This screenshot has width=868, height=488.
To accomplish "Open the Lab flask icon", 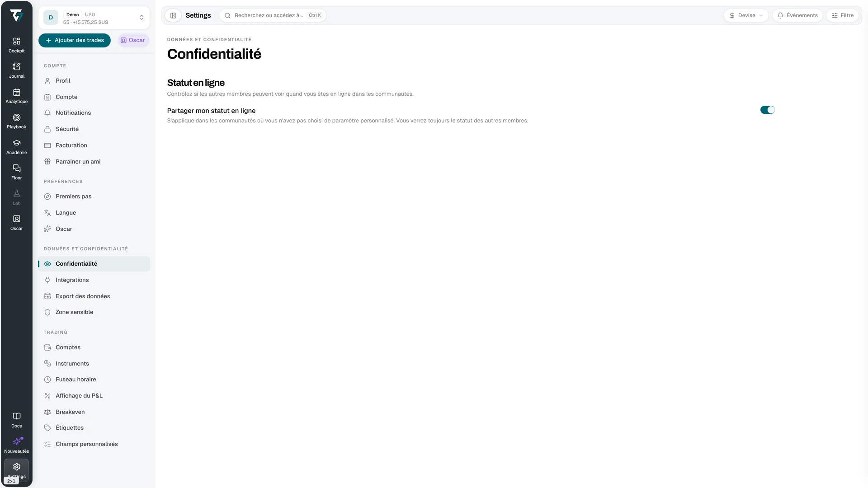I will [x=17, y=193].
